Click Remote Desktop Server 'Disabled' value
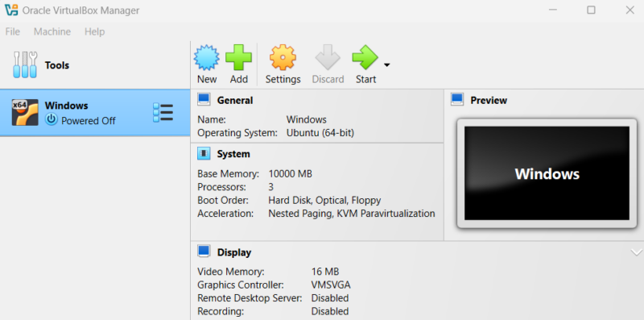Screen dimensions: 644x320 point(330,297)
